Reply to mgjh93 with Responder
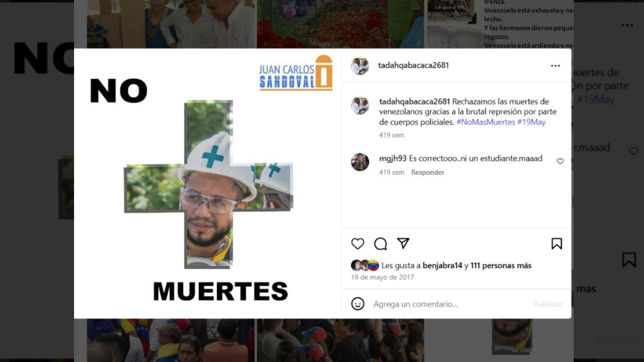This screenshot has width=644, height=362. (x=428, y=172)
